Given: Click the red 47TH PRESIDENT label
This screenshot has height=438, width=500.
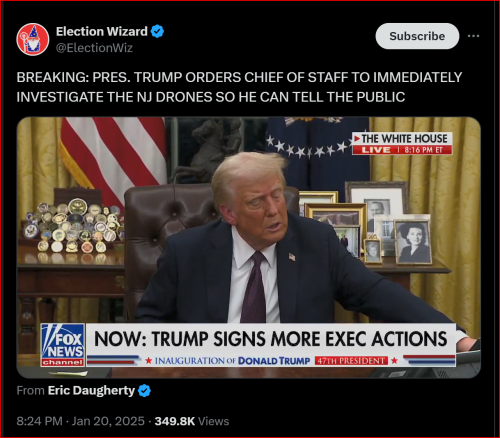Looking at the screenshot, I should (351, 361).
